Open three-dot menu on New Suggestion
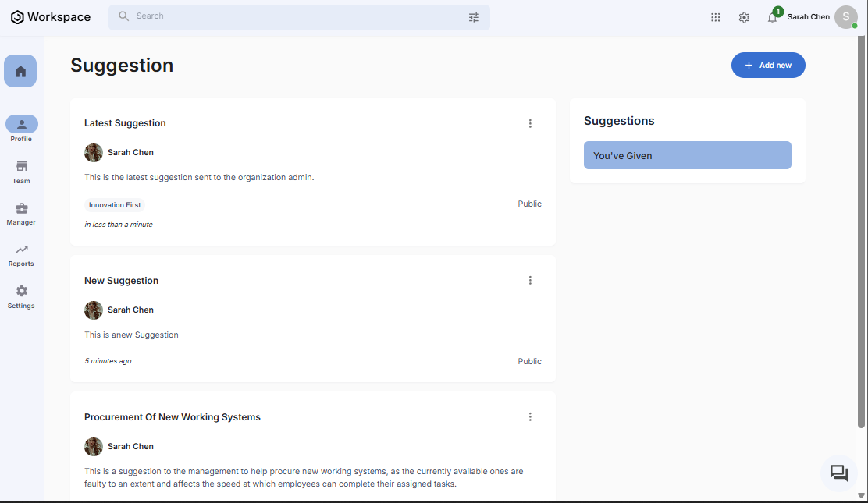868x503 pixels. (x=530, y=281)
